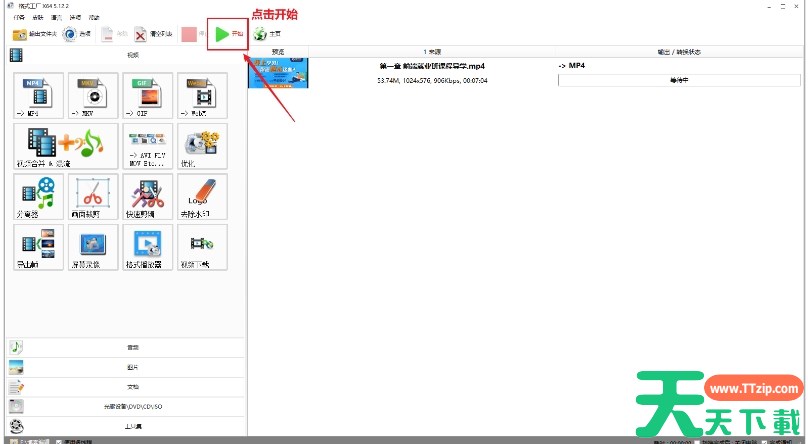Select the convert to MKV tile

(93, 96)
